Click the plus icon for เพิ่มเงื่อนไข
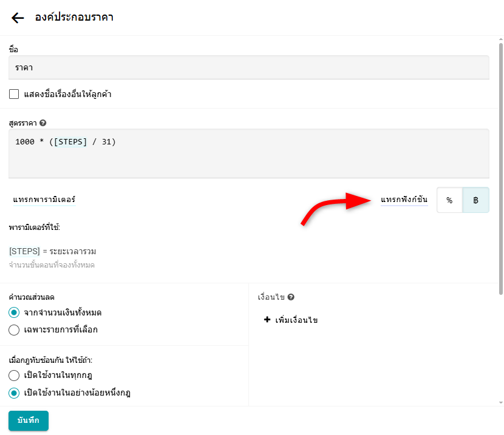Viewport: 504px width, 435px height. coord(267,320)
